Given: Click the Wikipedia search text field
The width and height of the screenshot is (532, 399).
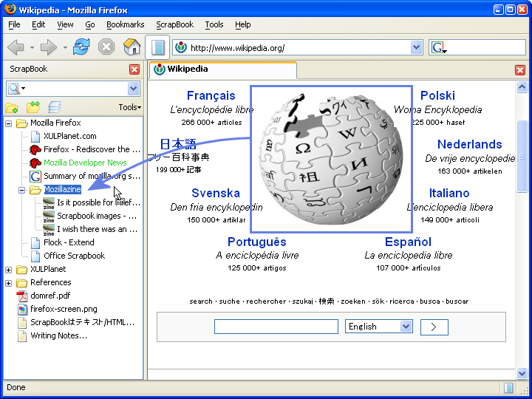Looking at the screenshot, I should (276, 327).
